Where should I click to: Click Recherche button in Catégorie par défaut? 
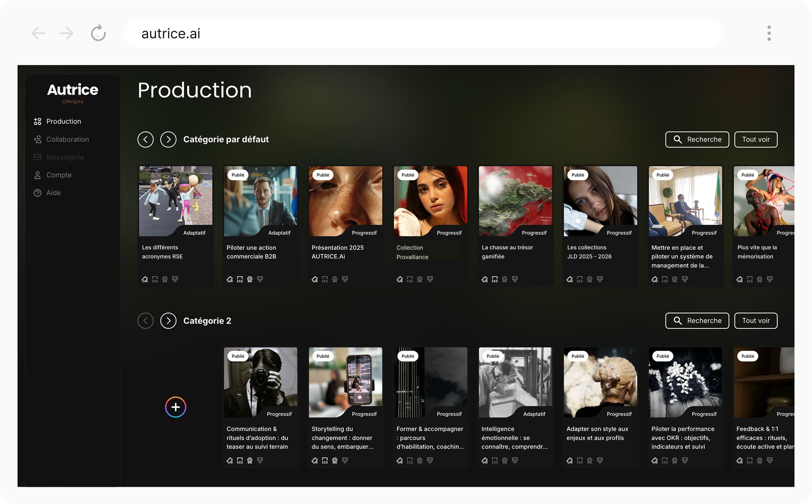pos(697,139)
